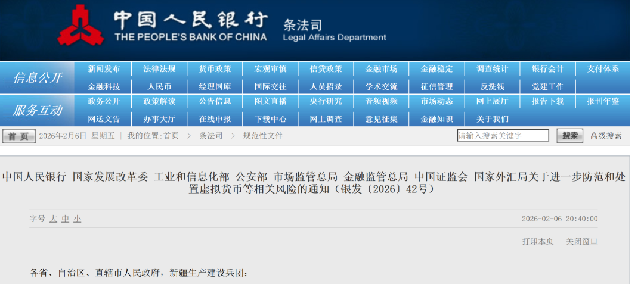Open the 新闻发布 menu item

point(104,69)
